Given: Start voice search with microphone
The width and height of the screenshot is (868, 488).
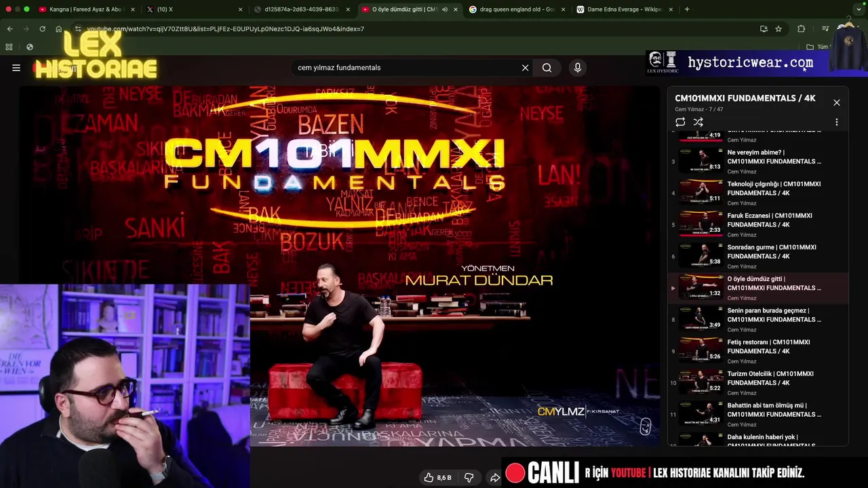Looking at the screenshot, I should 578,68.
